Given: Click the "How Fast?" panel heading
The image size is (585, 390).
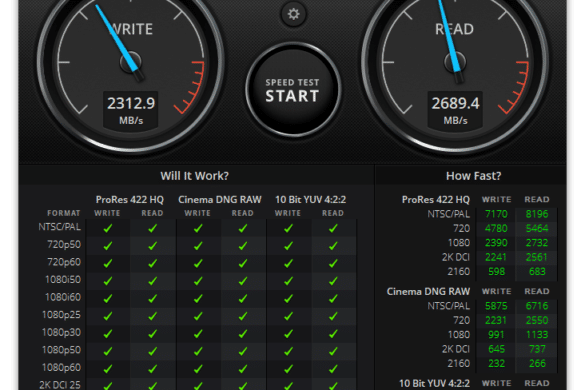Looking at the screenshot, I should coord(473,176).
